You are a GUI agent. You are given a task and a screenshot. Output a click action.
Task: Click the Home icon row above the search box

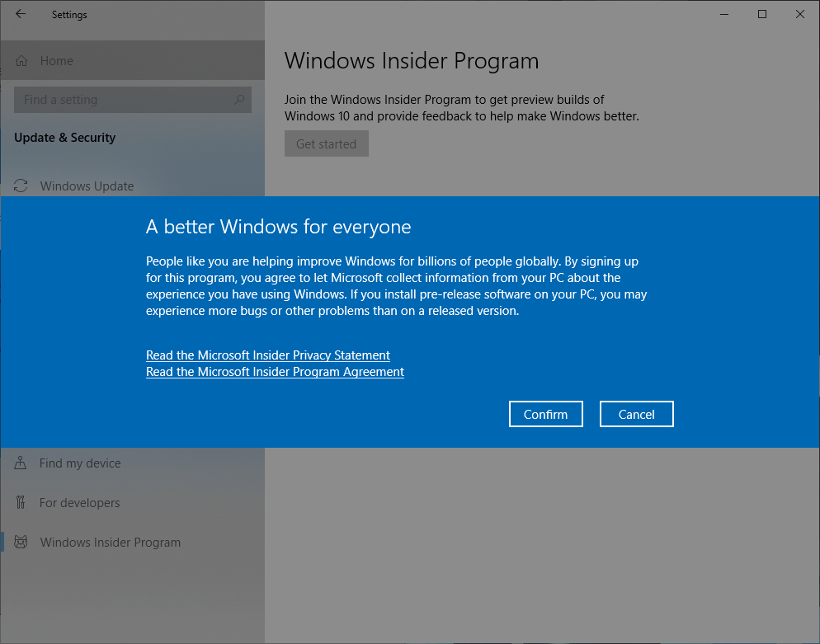click(55, 60)
